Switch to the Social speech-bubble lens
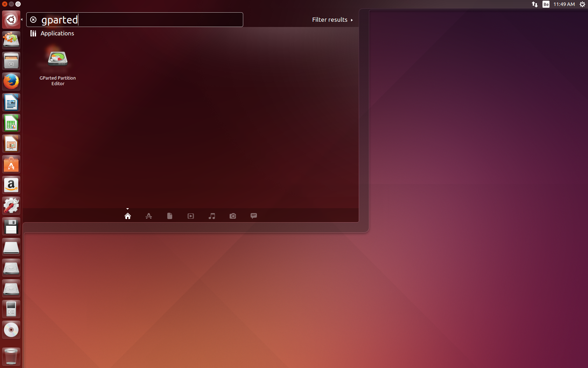Image resolution: width=588 pixels, height=368 pixels. 254,216
